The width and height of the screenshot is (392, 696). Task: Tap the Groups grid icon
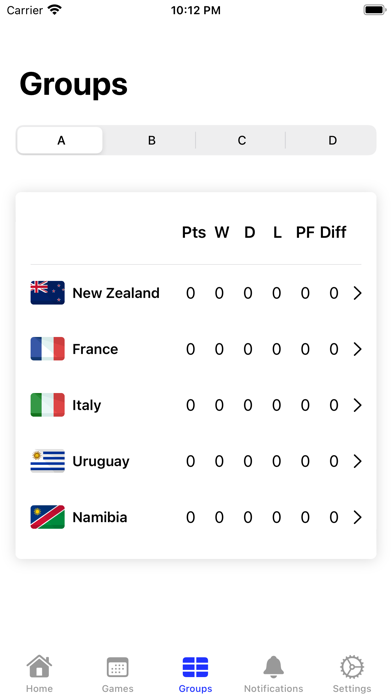pos(195,667)
